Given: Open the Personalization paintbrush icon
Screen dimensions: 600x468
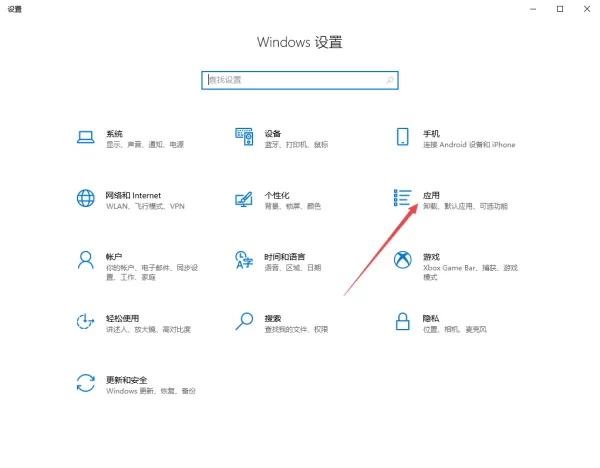Looking at the screenshot, I should [244, 199].
